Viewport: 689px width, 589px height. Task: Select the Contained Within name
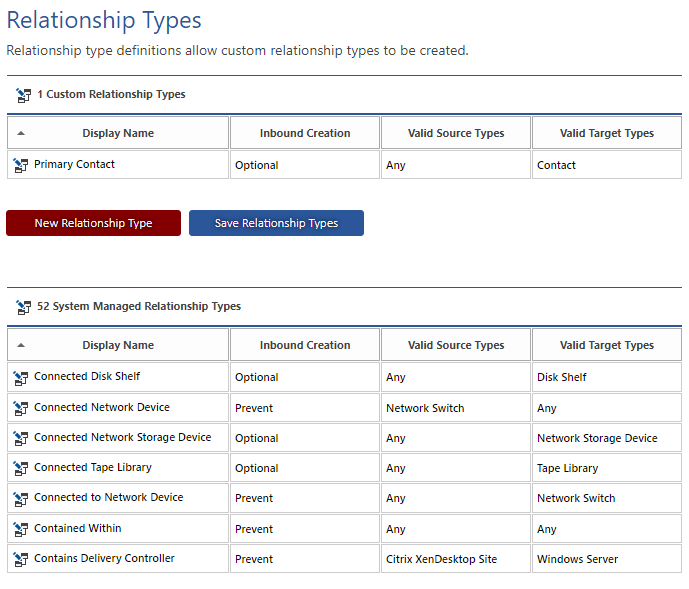pos(78,528)
